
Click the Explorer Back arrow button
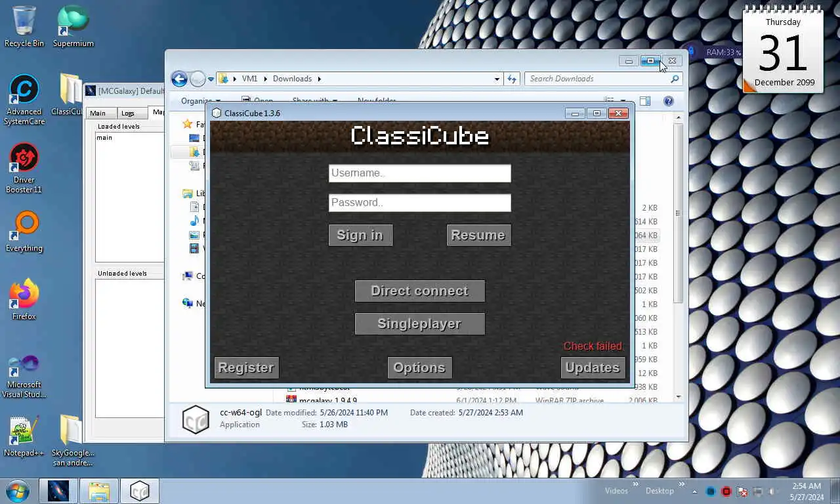click(x=179, y=79)
